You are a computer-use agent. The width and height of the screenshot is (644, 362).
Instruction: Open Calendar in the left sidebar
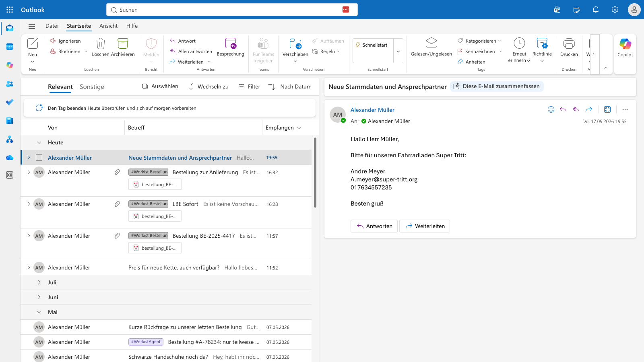[x=10, y=47]
